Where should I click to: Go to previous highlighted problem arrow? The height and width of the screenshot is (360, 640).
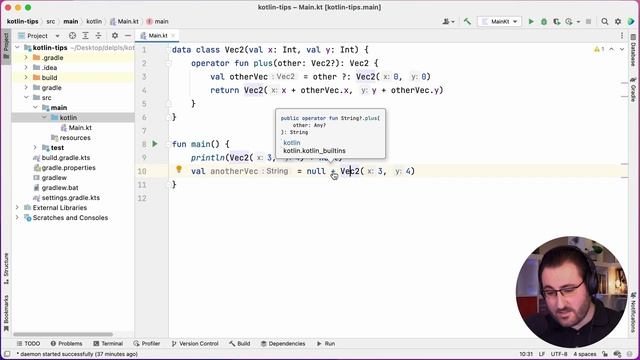611,49
